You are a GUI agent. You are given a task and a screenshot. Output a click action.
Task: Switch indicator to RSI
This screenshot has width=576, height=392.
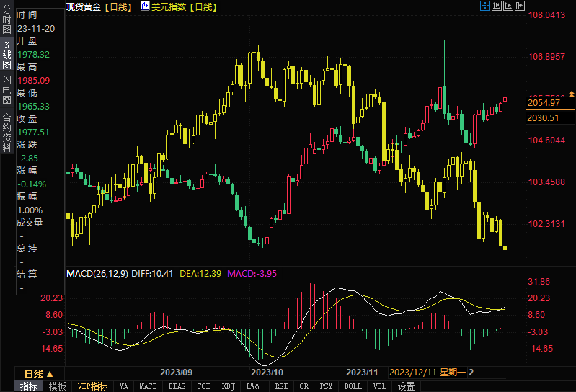click(280, 386)
